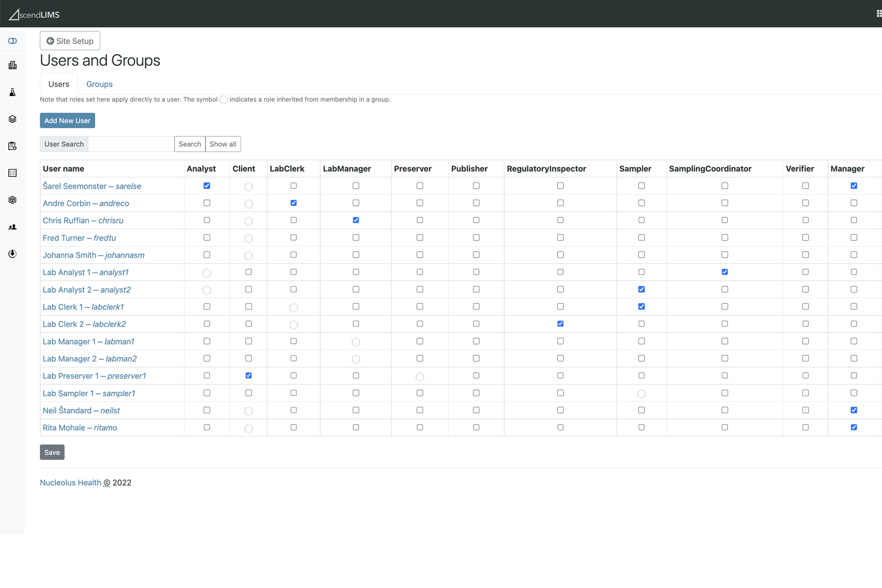Click the checklist sidebar icon
Screen dimensions: 882x588
[12, 173]
